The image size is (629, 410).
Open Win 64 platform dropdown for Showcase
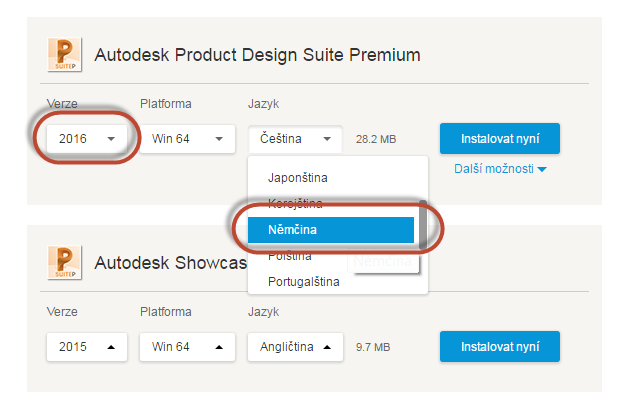click(187, 347)
